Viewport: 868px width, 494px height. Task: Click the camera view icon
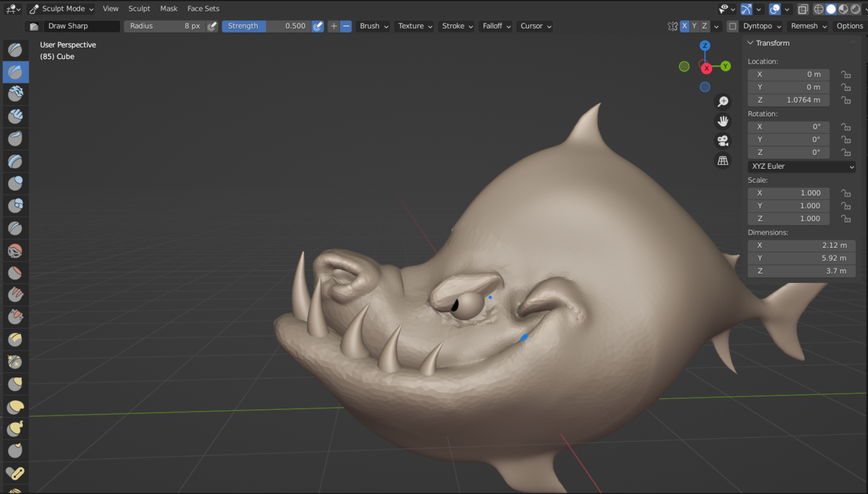tap(723, 140)
